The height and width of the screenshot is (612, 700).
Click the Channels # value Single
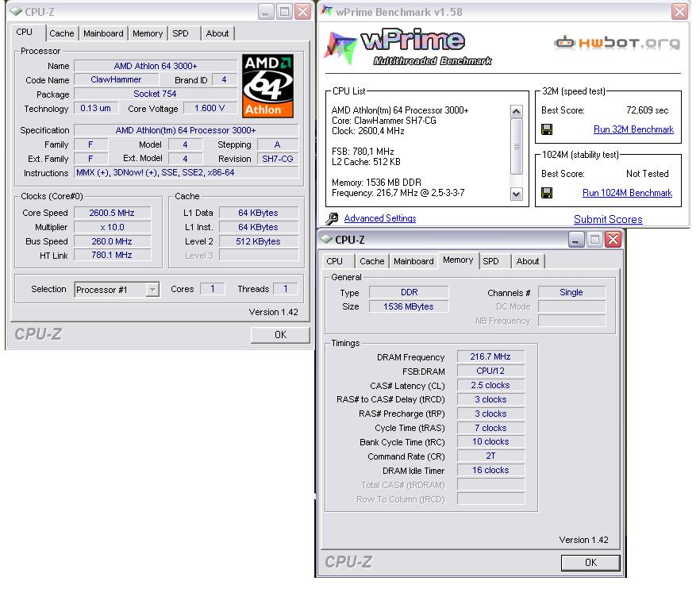[x=571, y=292]
